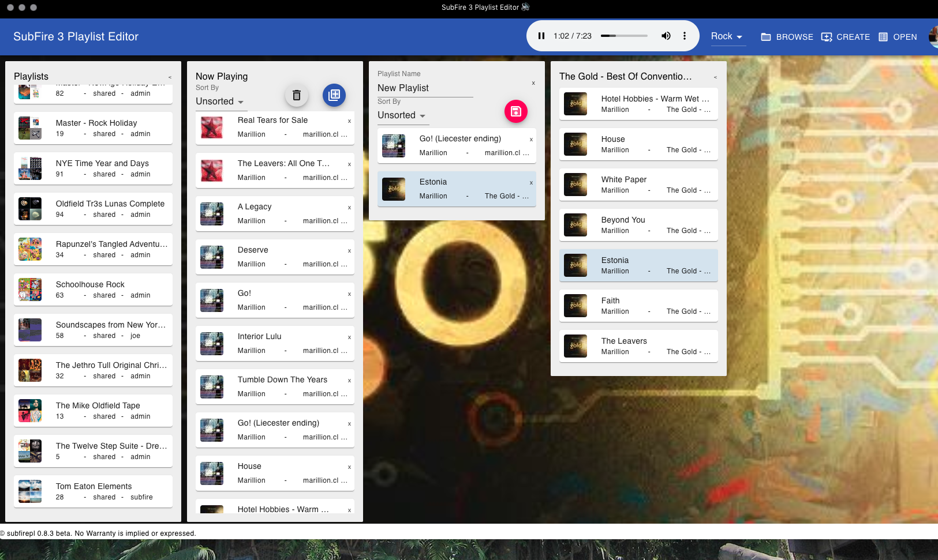This screenshot has width=938, height=560.
Task: Select A Legacy in Now Playing
Action: pos(275,213)
